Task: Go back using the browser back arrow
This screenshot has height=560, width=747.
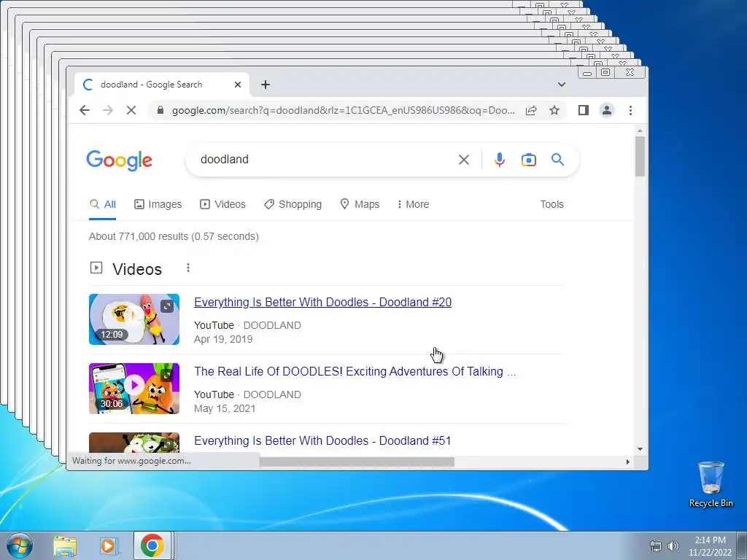Action: (x=85, y=111)
